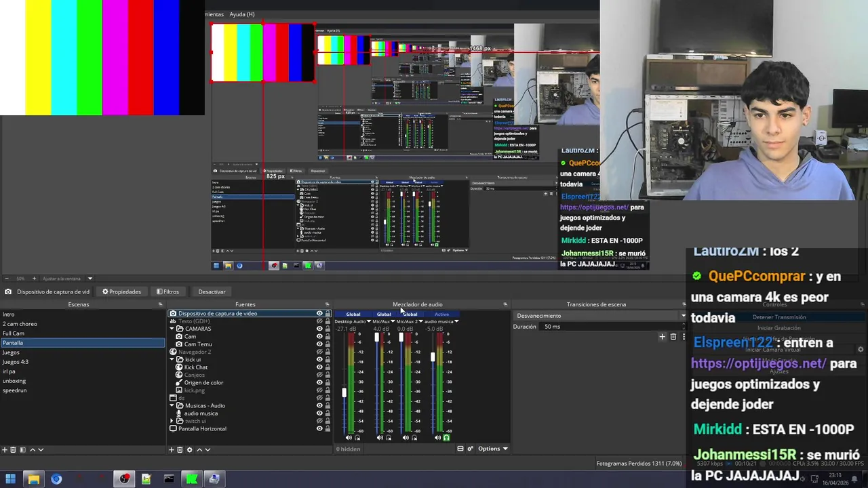Image resolution: width=868 pixels, height=488 pixels.
Task: Open Propiedades of selected source
Action: tap(122, 291)
